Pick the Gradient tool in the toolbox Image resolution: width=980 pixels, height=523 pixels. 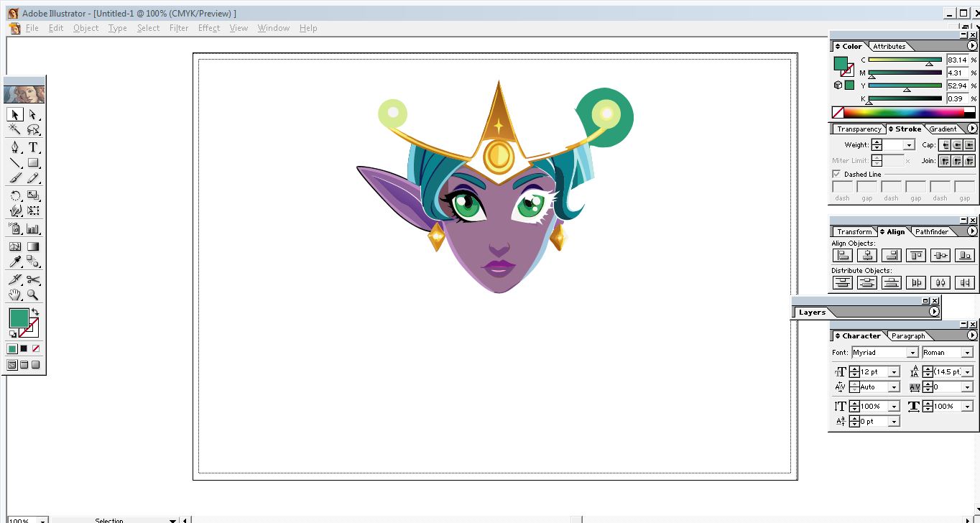(33, 246)
